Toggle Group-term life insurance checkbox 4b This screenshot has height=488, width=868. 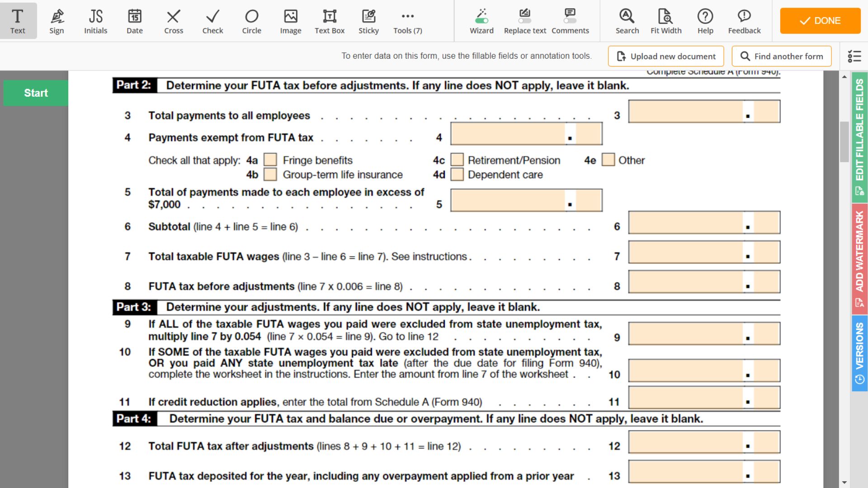pos(269,174)
